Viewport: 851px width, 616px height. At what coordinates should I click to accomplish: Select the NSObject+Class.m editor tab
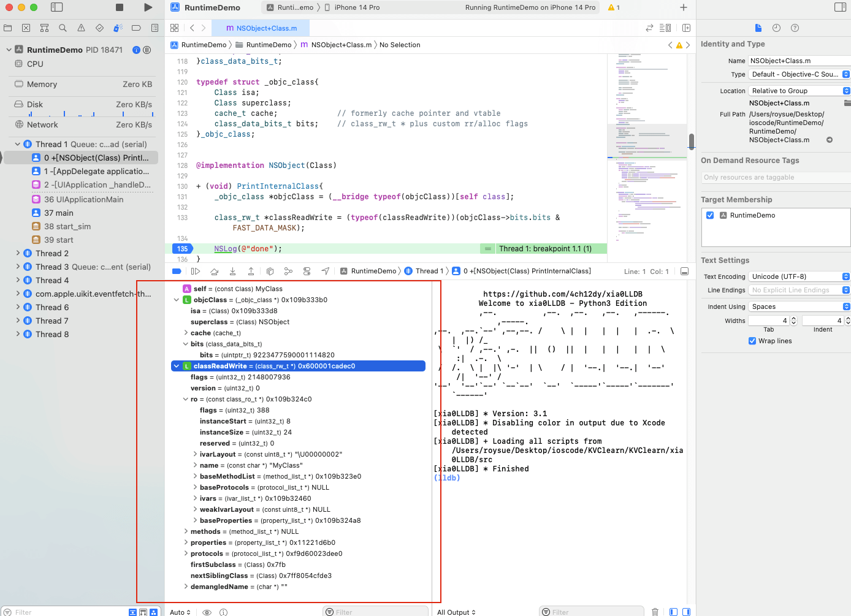[x=261, y=28]
